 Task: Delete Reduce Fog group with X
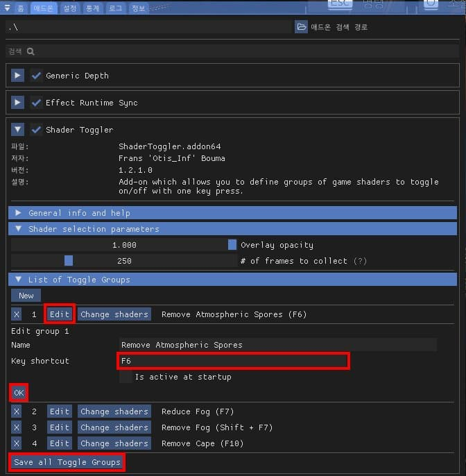tap(17, 411)
